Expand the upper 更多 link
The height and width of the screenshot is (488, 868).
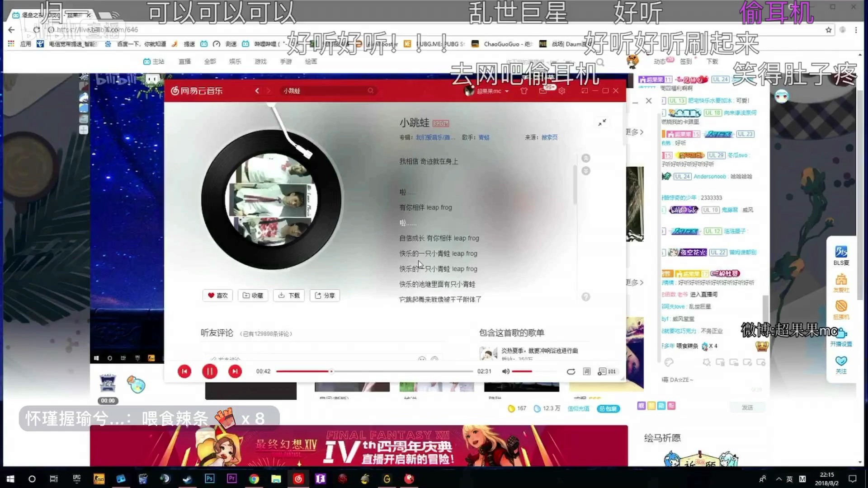tap(635, 132)
